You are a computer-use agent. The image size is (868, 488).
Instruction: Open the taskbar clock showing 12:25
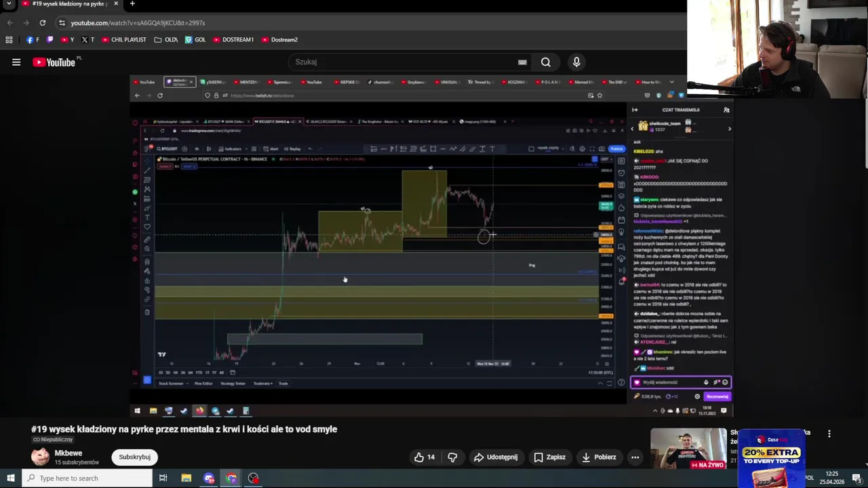[x=831, y=478]
